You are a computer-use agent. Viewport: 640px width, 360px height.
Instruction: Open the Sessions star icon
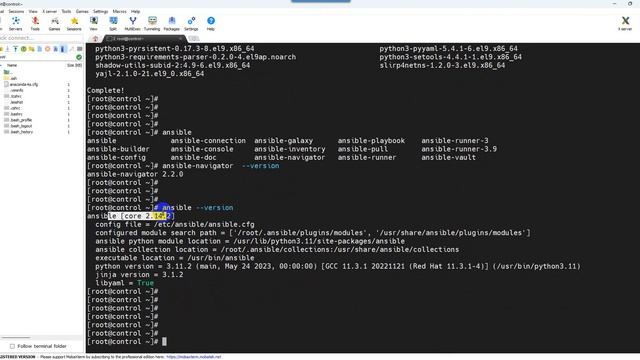click(74, 23)
